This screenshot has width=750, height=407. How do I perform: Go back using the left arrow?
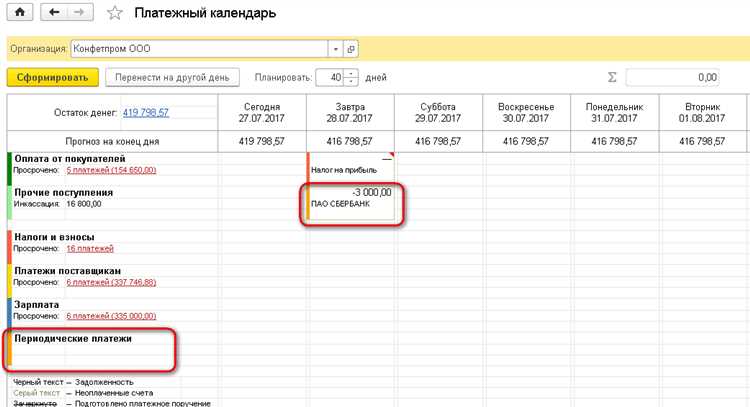(x=54, y=13)
